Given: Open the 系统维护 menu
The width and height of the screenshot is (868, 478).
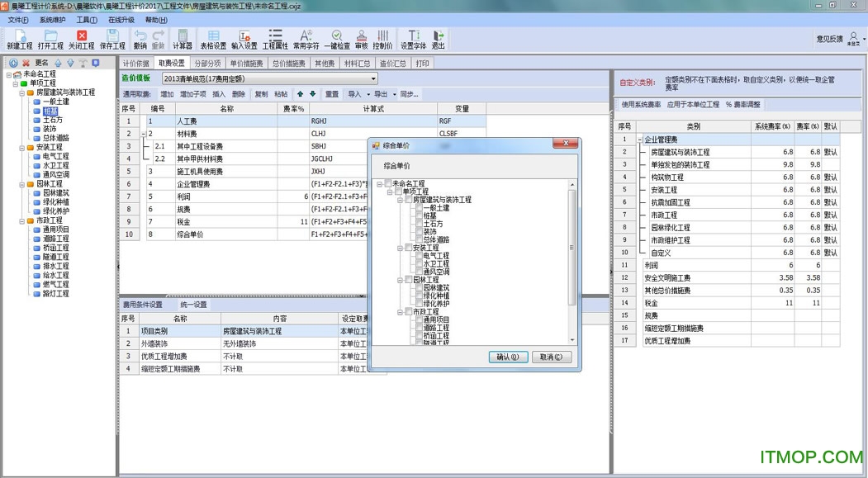Looking at the screenshot, I should pos(53,19).
